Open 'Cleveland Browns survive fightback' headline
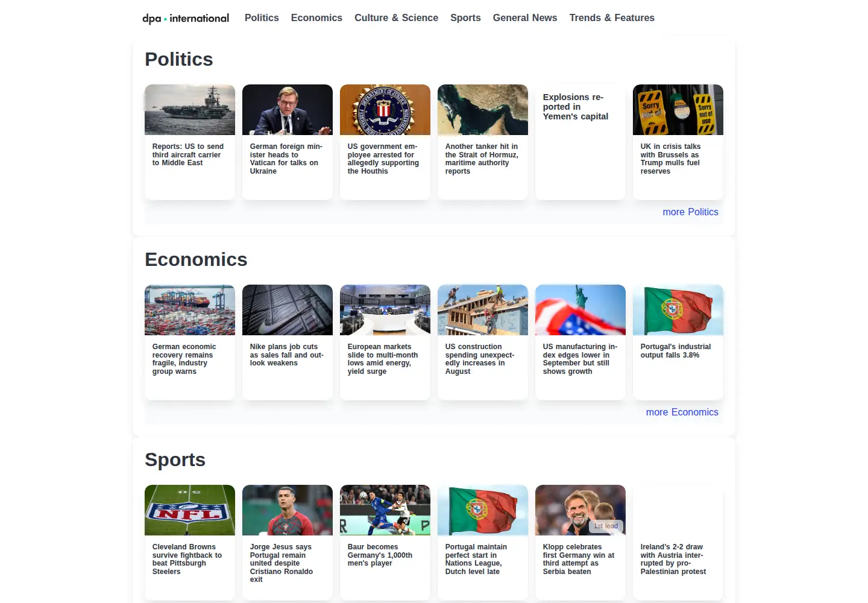This screenshot has height=603, width=868. [x=187, y=559]
